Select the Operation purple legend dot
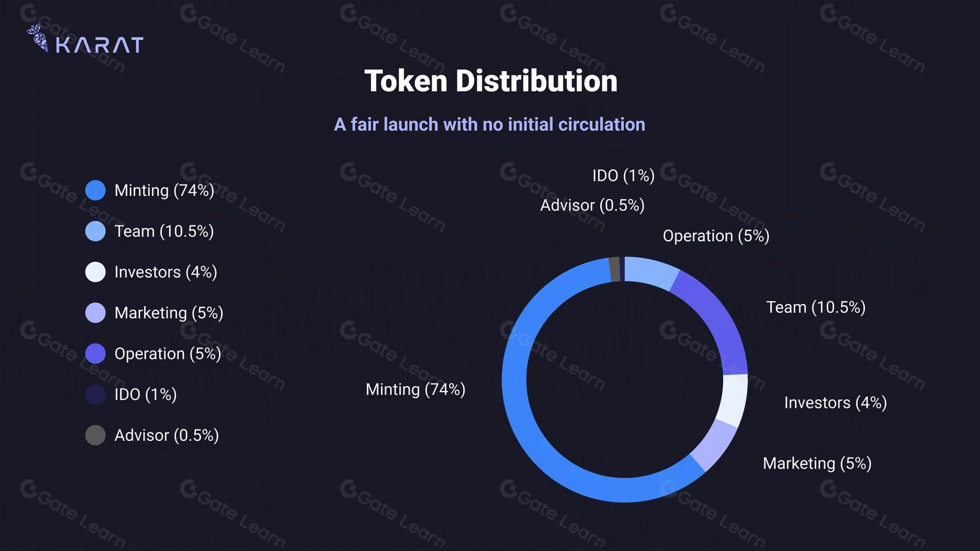 pyautogui.click(x=95, y=354)
